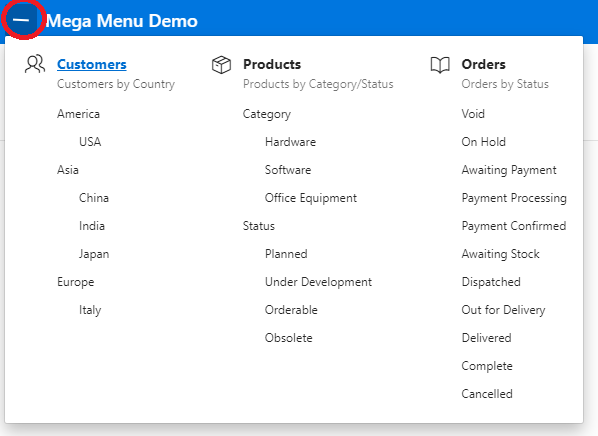Choose Obsolete product status
This screenshot has height=436, width=598.
pyautogui.click(x=289, y=338)
